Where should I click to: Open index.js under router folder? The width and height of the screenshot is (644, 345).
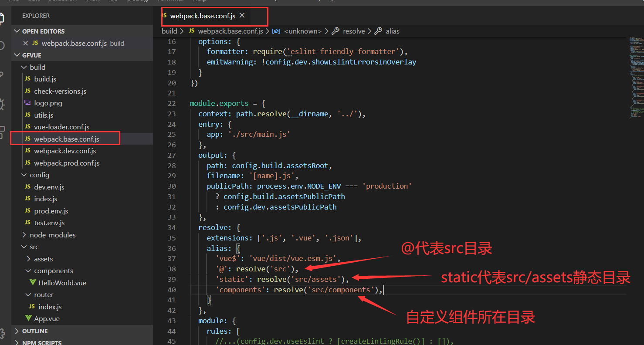(x=50, y=307)
